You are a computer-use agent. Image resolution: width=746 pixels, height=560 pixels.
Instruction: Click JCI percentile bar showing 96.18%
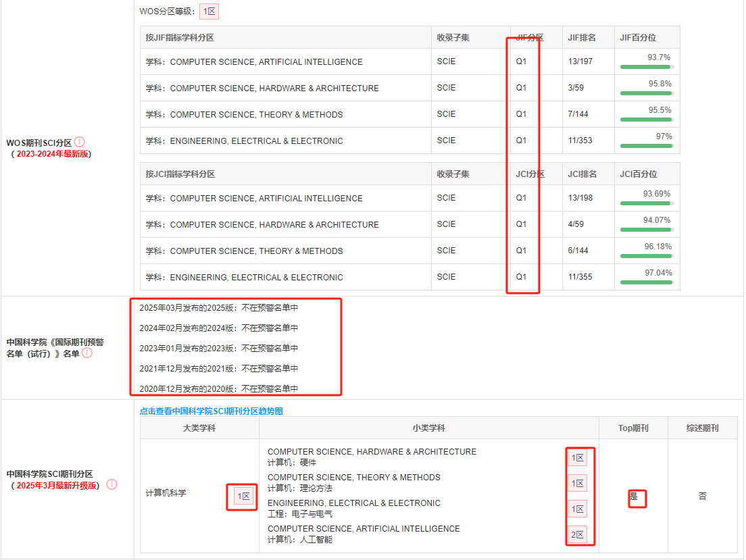click(x=647, y=256)
